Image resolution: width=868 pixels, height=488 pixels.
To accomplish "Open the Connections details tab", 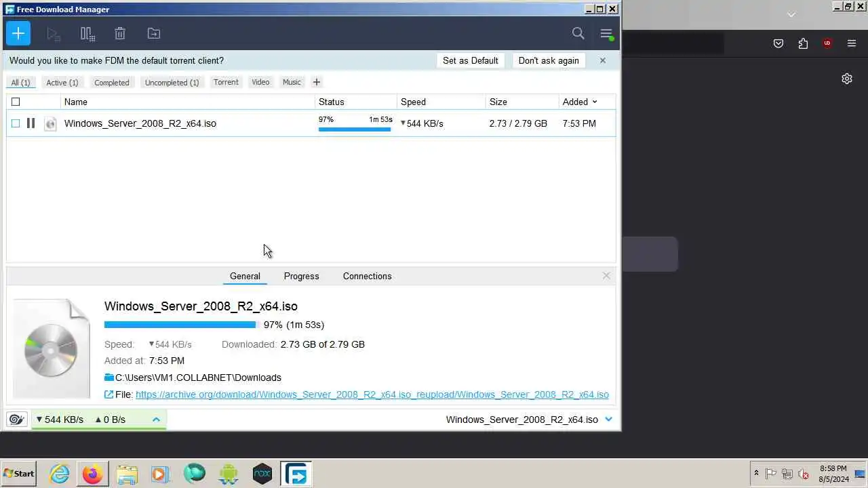I will (367, 276).
